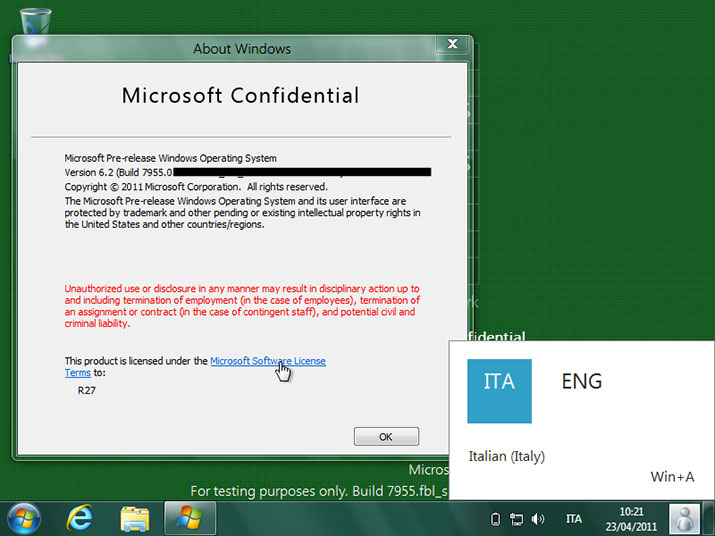Click the Win+A shortcut hint
This screenshot has width=715, height=536.
click(x=672, y=477)
